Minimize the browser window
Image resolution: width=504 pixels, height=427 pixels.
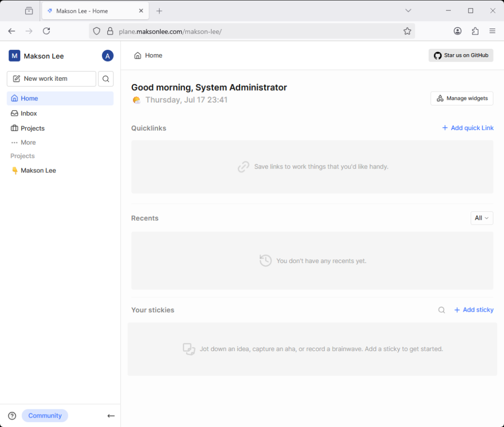448,11
